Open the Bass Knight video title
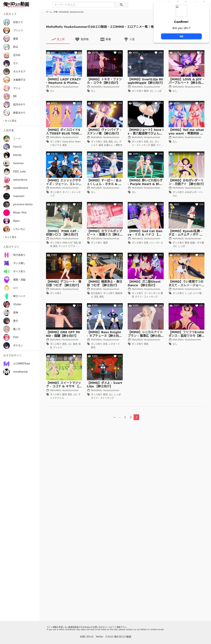The height and width of the screenshot is (644, 211). [x=105, y=334]
